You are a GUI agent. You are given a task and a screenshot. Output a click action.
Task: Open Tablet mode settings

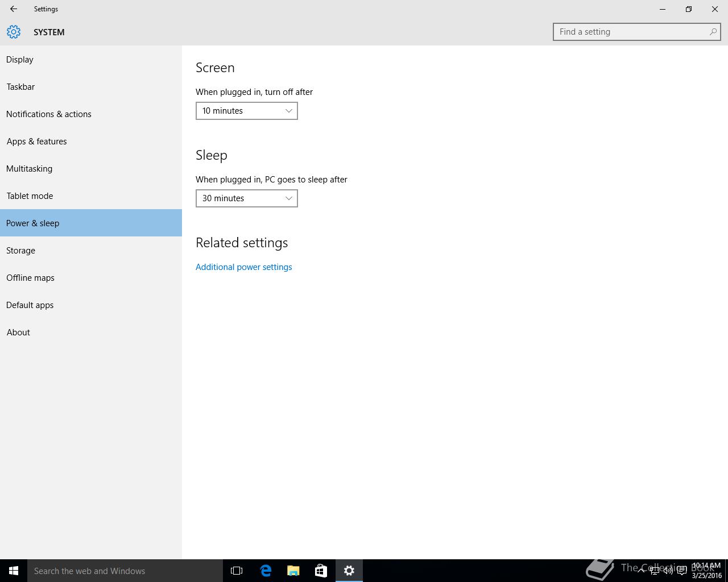click(x=91, y=196)
